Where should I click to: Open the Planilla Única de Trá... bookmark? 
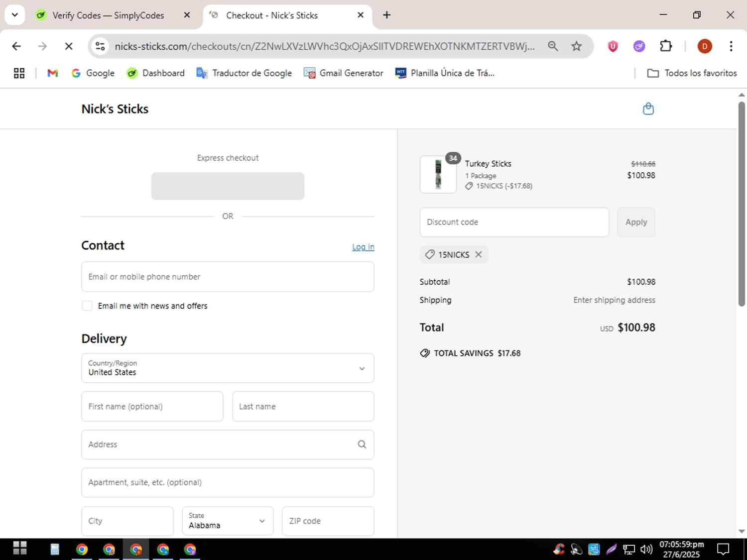click(x=445, y=73)
